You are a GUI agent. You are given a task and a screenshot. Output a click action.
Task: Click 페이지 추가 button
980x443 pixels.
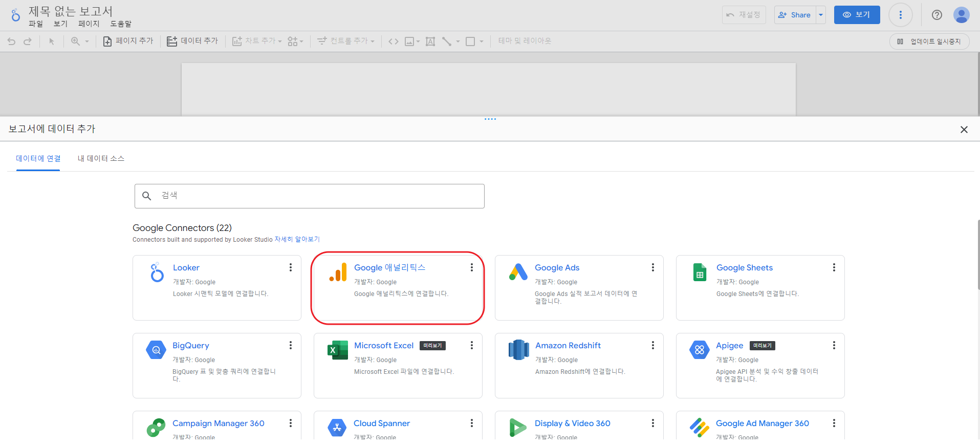tap(128, 41)
